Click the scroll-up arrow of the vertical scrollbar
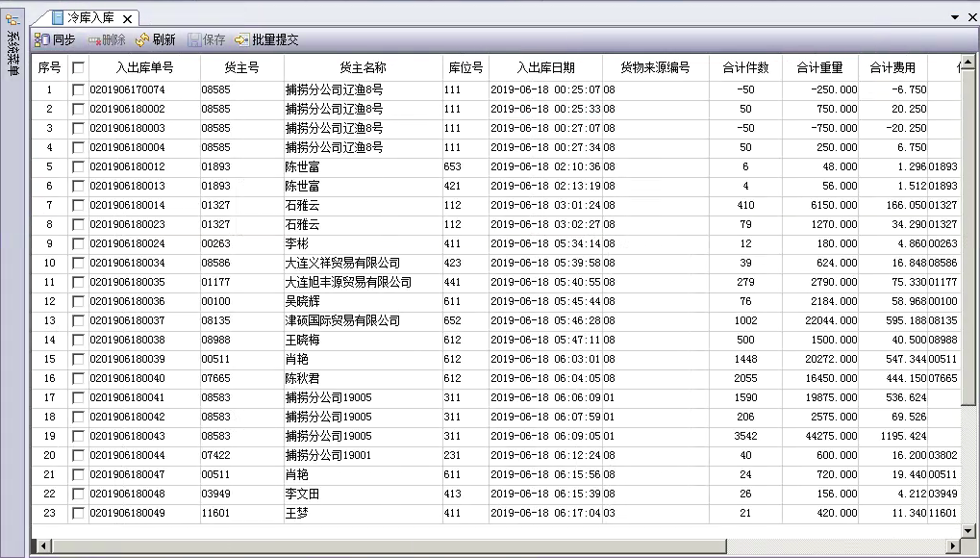This screenshot has width=980, height=558. tap(970, 62)
